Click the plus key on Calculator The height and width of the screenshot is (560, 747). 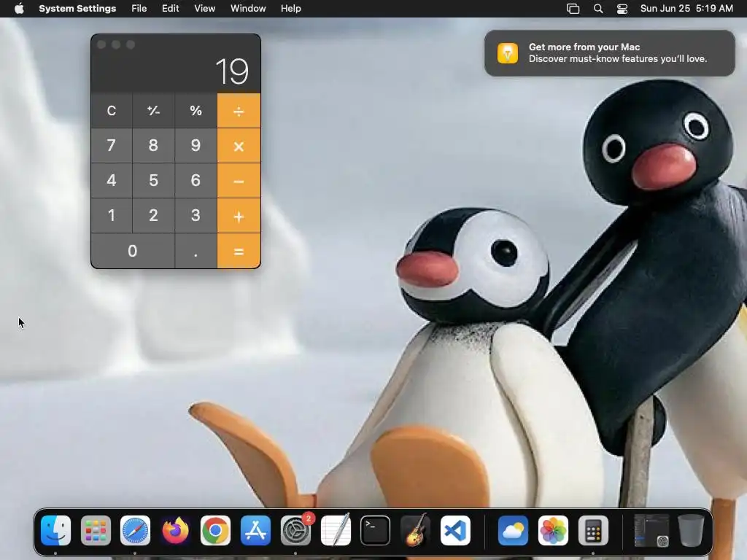point(239,216)
